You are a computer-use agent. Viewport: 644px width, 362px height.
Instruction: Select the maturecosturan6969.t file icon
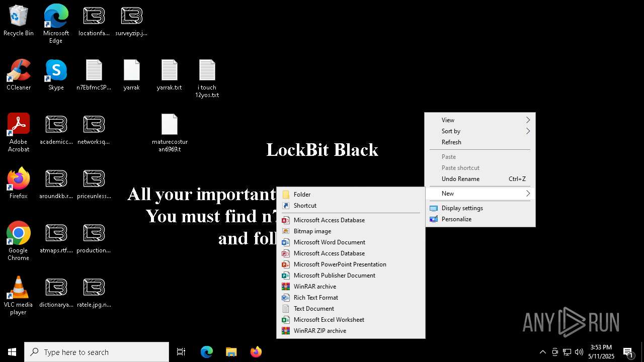point(170,133)
